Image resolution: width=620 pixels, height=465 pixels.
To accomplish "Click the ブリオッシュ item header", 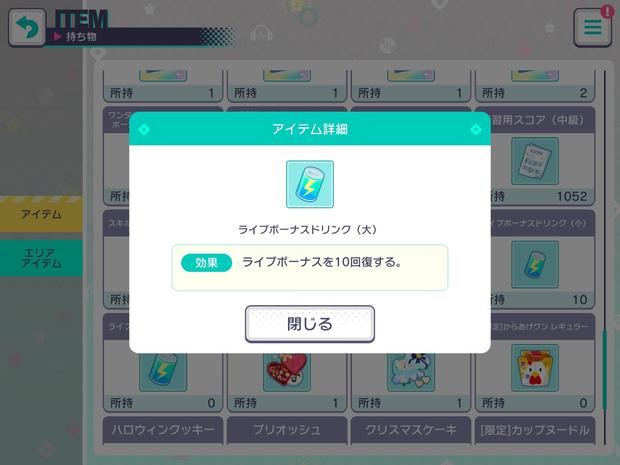I will click(x=287, y=430).
